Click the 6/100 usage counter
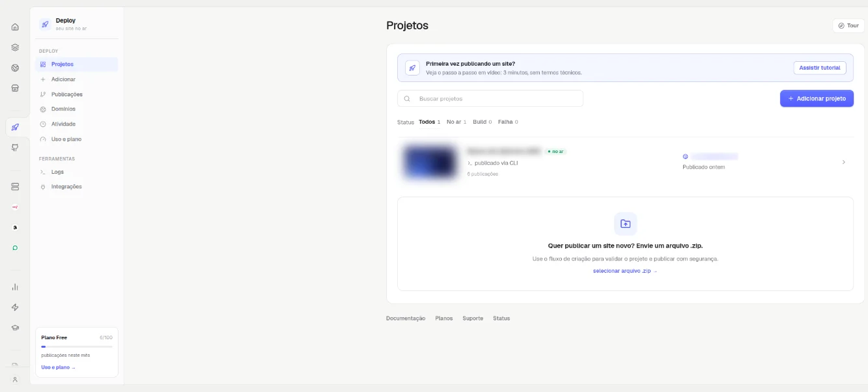The width and height of the screenshot is (868, 392). [x=106, y=337]
